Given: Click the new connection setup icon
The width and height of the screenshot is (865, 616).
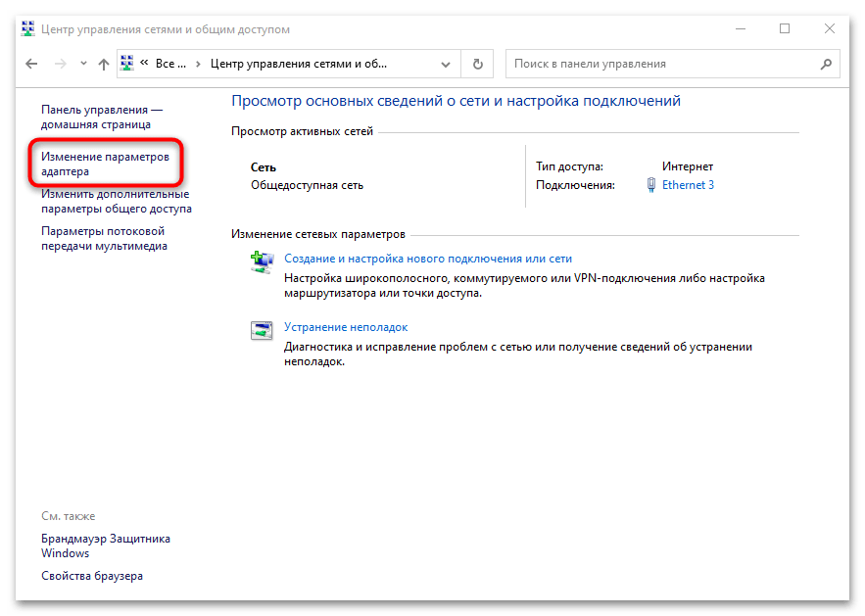Looking at the screenshot, I should click(262, 261).
